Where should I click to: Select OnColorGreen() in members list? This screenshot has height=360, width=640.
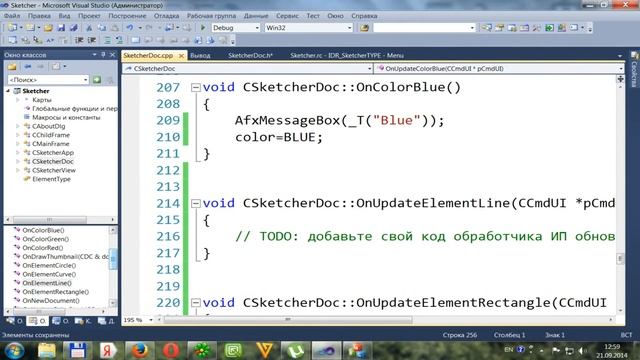[45, 239]
